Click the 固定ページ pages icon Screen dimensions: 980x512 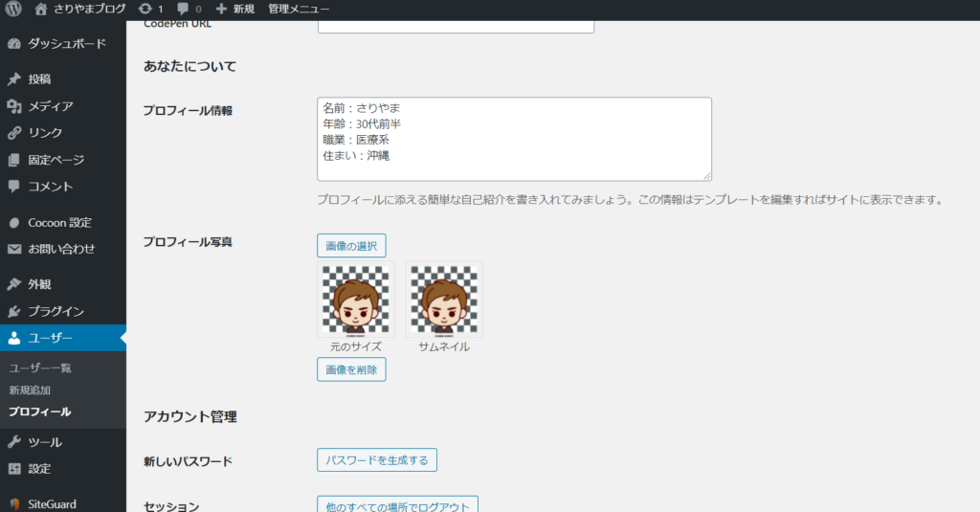coord(13,160)
